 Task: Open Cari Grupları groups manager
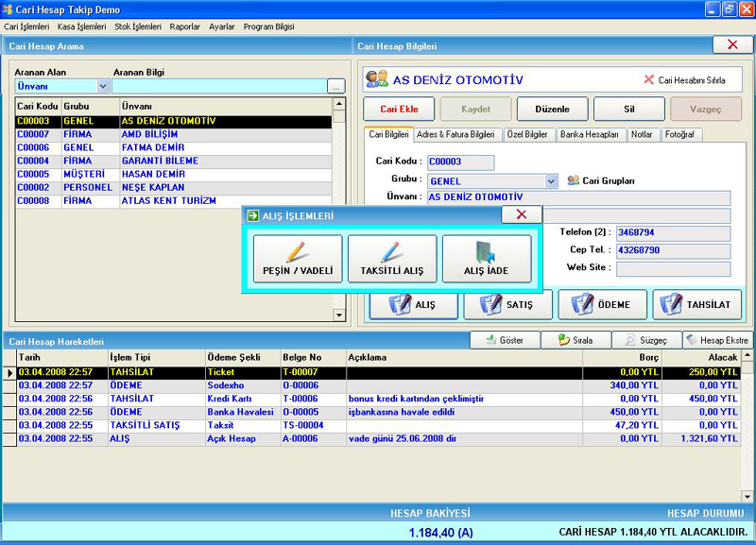602,180
